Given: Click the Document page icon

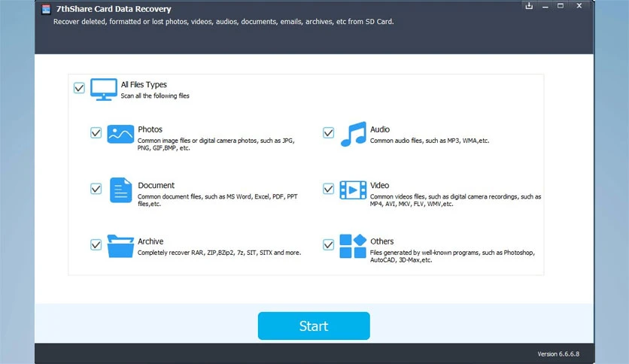Looking at the screenshot, I should tap(120, 190).
